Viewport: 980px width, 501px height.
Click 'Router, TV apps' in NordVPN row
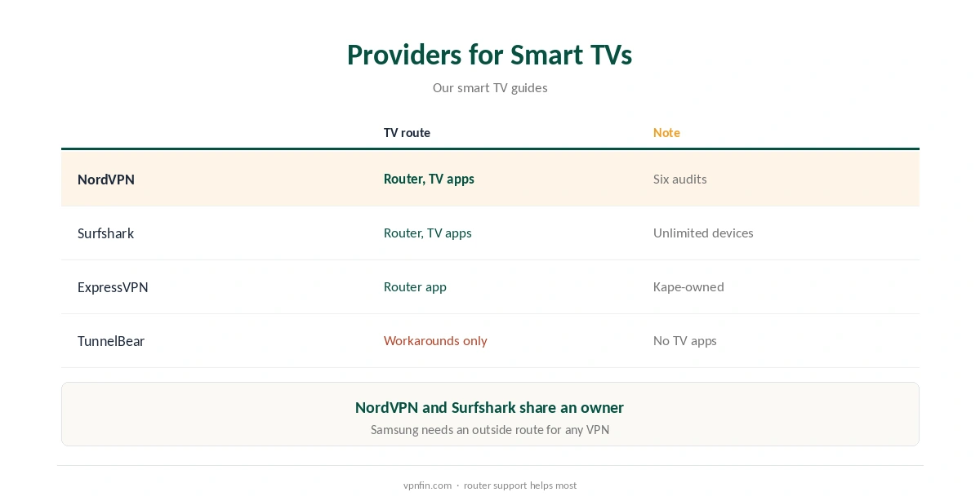[x=429, y=179]
